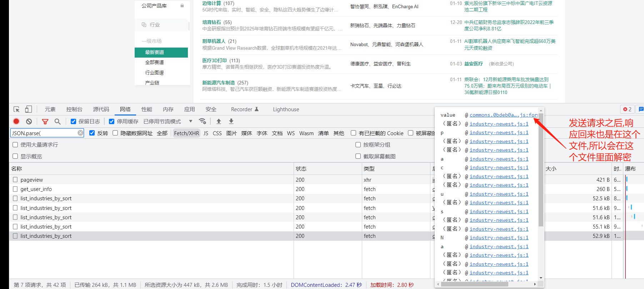Click the 行业 sidebar icon
The height and width of the screenshot is (289, 644).
tap(144, 25)
